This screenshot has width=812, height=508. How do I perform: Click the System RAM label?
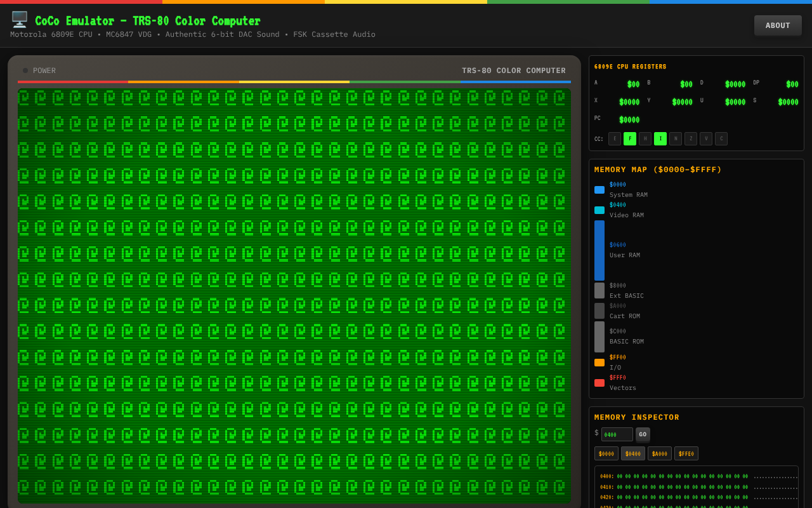point(629,195)
